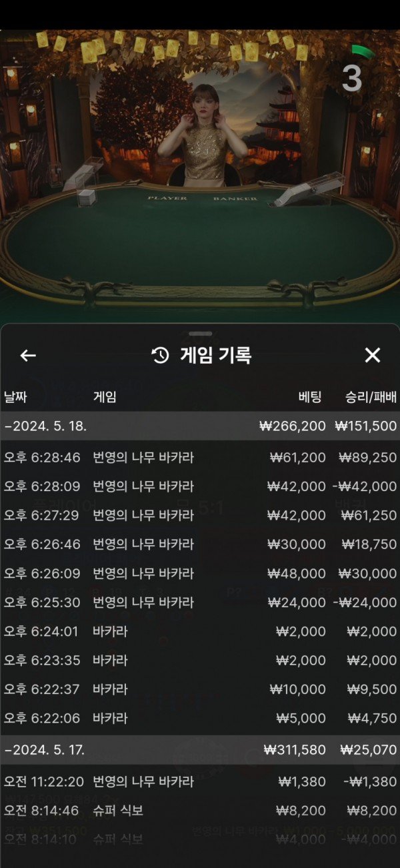The width and height of the screenshot is (400, 868).
Task: Close the game history panel
Action: (x=372, y=356)
